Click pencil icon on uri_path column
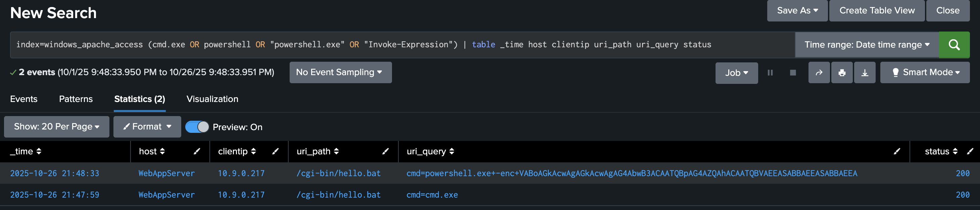Screen dimensions: 980x210 [385, 151]
